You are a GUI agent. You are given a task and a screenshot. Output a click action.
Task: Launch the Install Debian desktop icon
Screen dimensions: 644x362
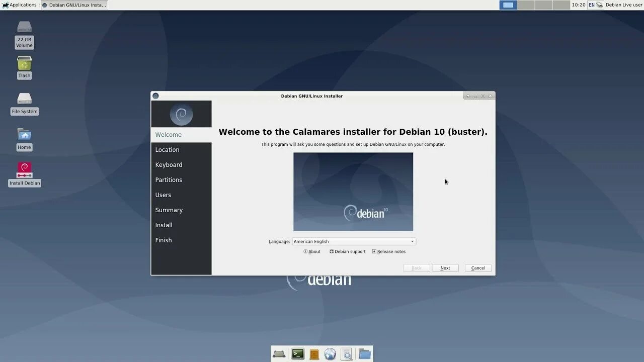24,174
